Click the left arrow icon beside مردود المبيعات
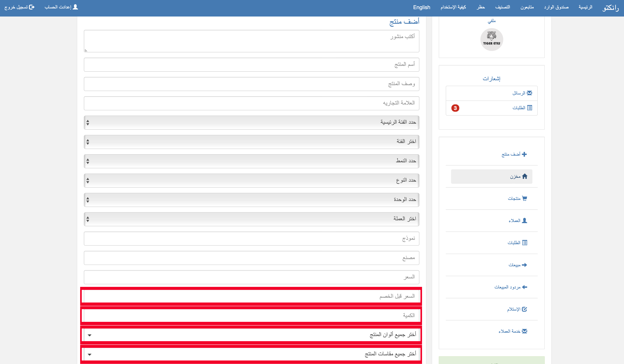This screenshot has height=364, width=624. tap(525, 287)
